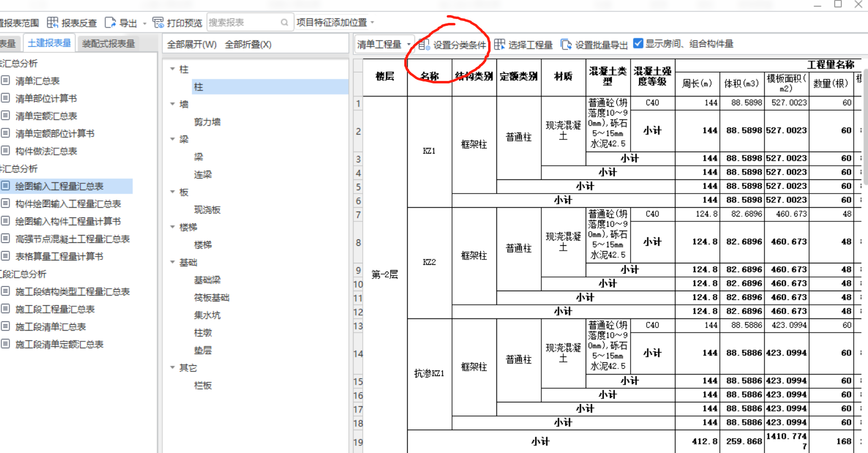Click the KZ1 name cell
This screenshot has height=453, width=868.
pyautogui.click(x=430, y=151)
